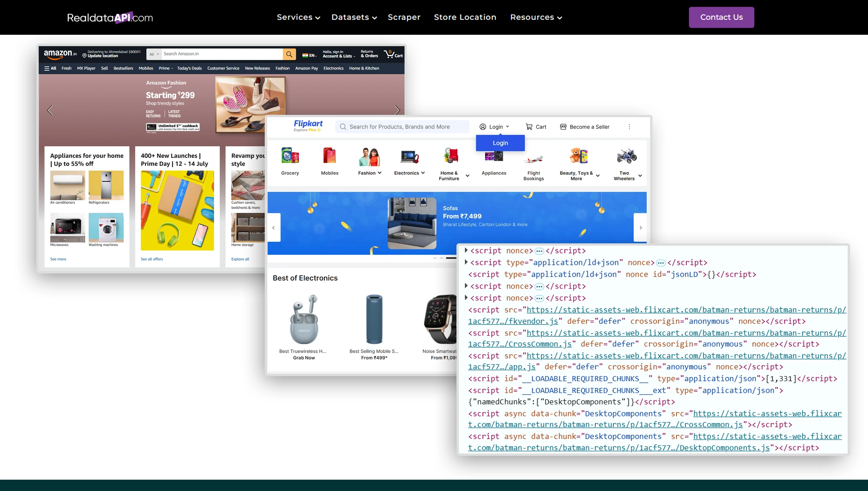This screenshot has width=868, height=491.
Task: Open the Scraper menu item
Action: tap(404, 17)
